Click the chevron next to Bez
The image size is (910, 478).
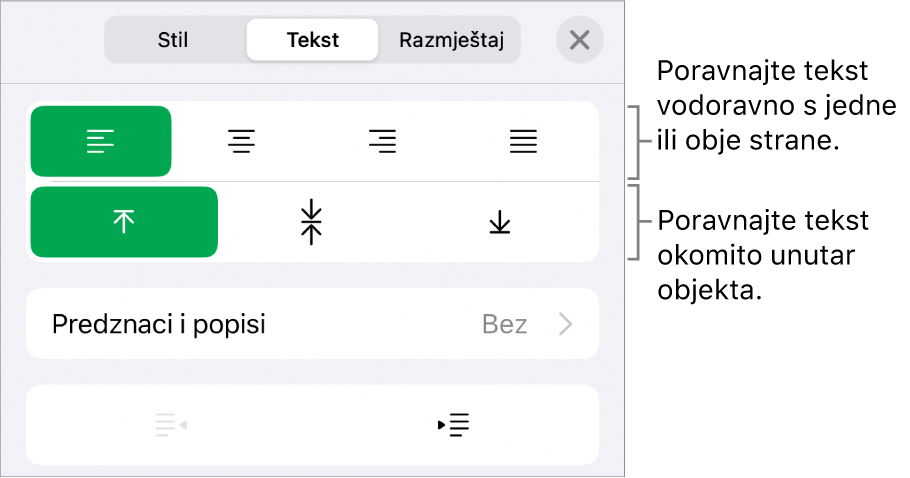coord(565,324)
